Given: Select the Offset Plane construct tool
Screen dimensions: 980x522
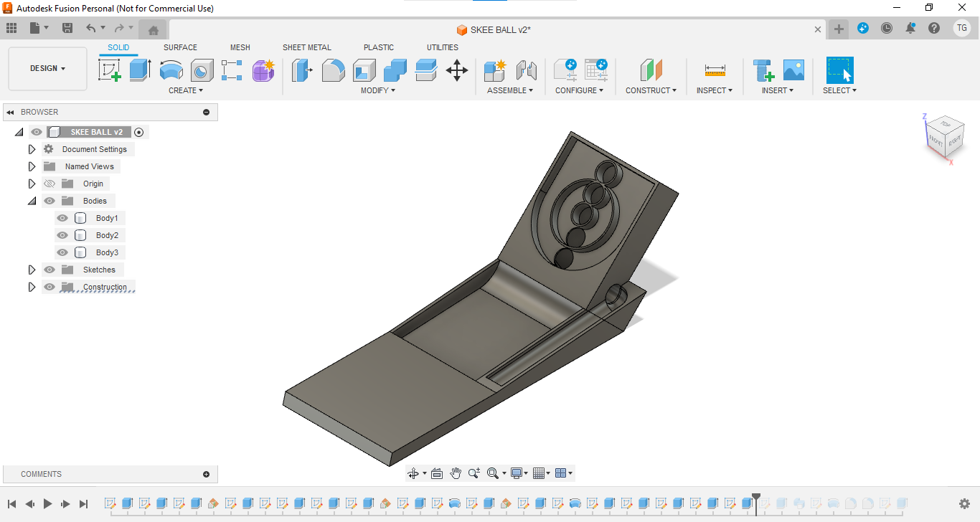Looking at the screenshot, I should (651, 70).
